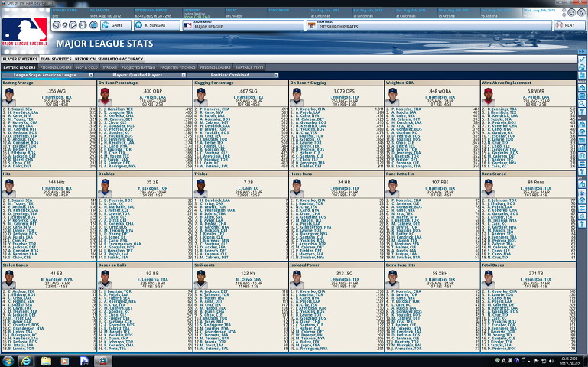Viewport: 588px width, 367px height.
Task: Open the K. Sung Ki manager menu
Action: coord(157,25)
